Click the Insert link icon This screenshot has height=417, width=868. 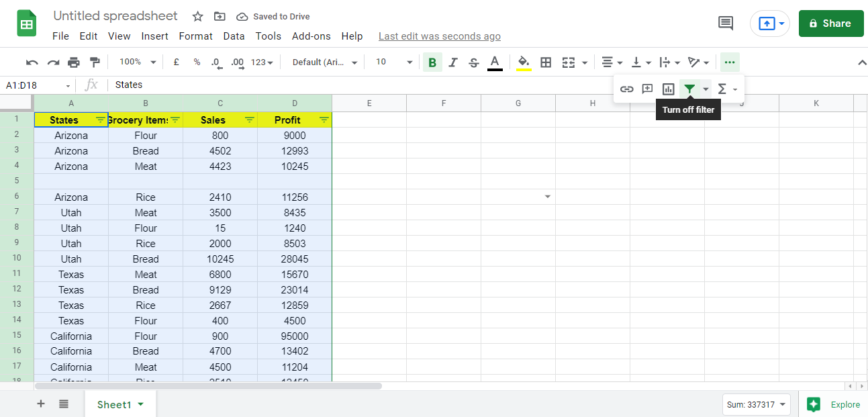(627, 89)
